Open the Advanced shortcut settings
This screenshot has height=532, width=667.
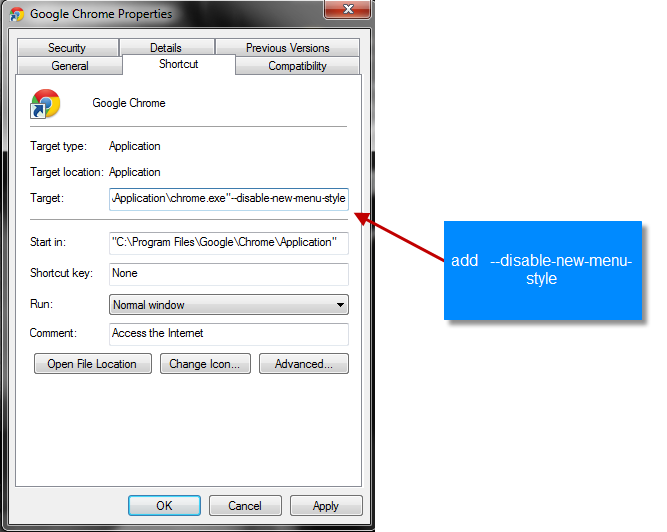(304, 364)
